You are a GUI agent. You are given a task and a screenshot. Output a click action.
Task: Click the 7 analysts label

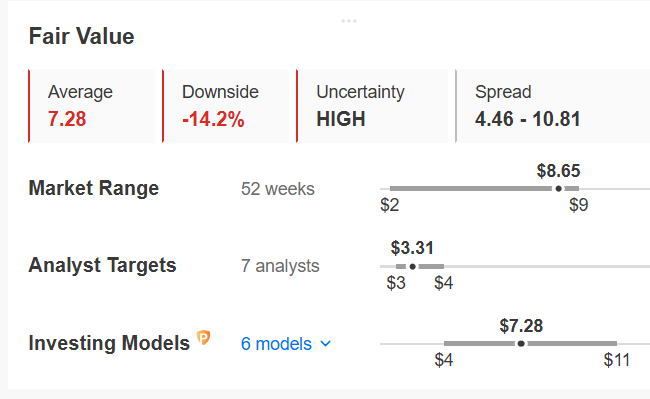pos(280,266)
